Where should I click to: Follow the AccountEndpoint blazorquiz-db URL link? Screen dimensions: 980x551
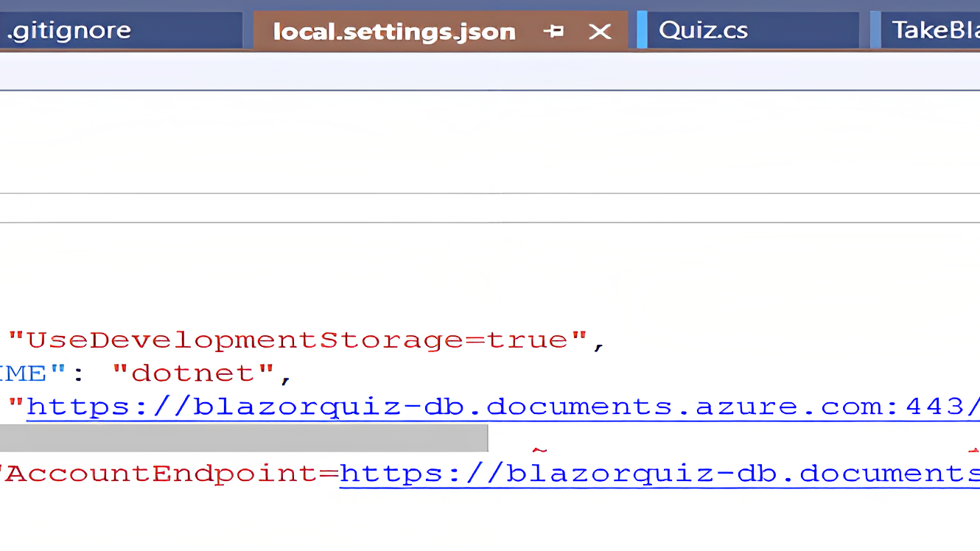[x=659, y=474]
